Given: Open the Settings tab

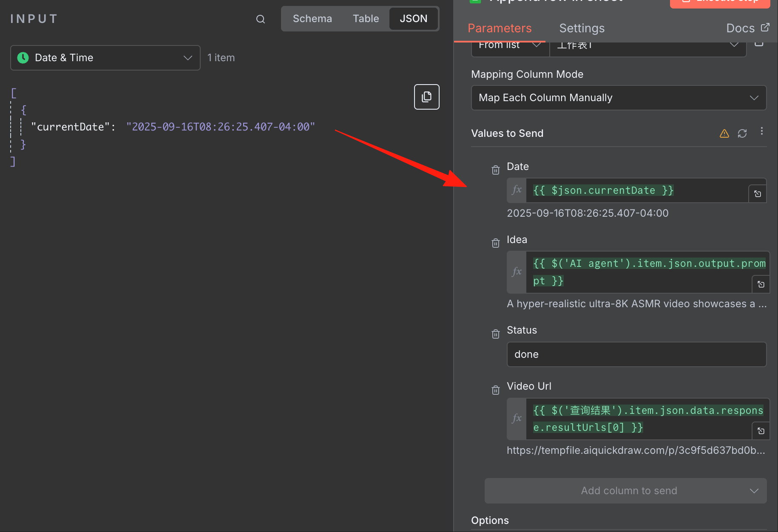Looking at the screenshot, I should 582,28.
